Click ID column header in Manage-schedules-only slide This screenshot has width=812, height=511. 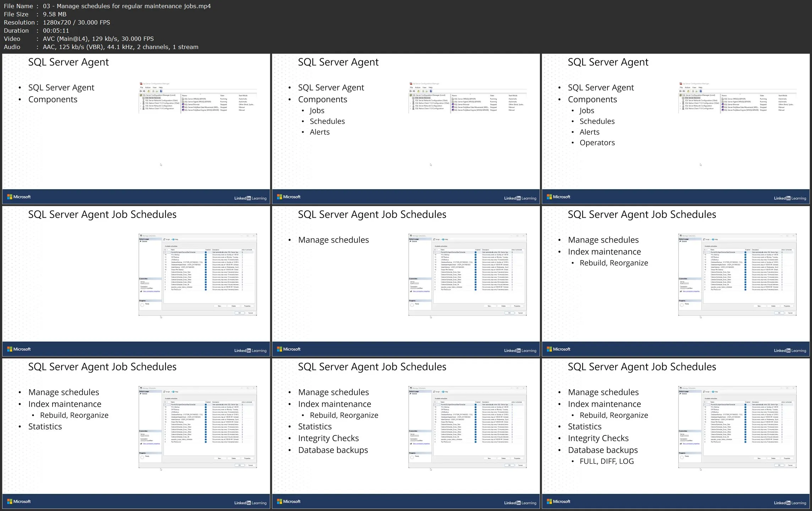tap(435, 250)
